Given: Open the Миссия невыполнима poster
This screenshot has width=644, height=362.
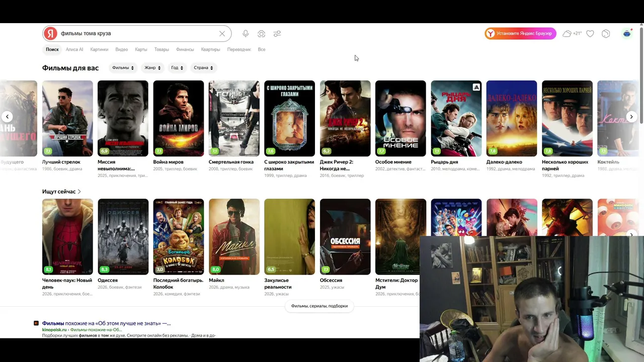Looking at the screenshot, I should click(123, 119).
